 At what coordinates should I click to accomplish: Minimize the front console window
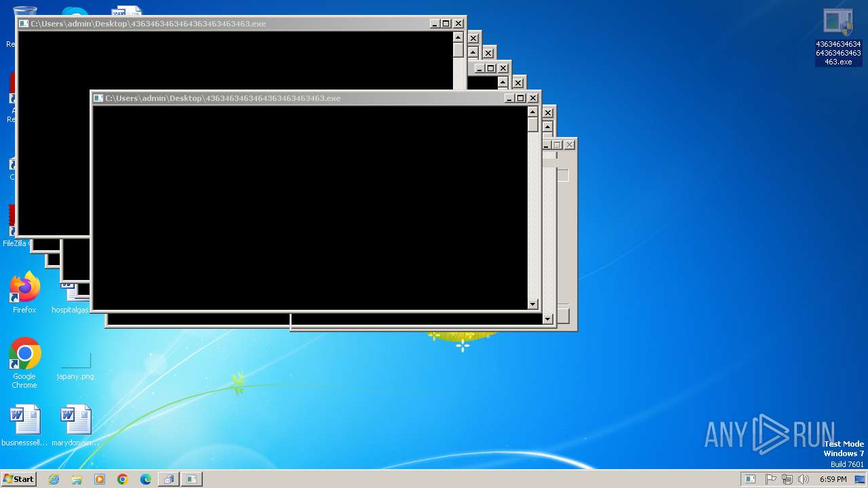509,98
